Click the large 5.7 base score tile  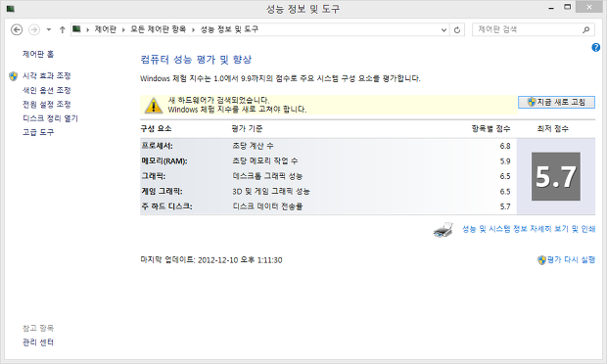556,176
